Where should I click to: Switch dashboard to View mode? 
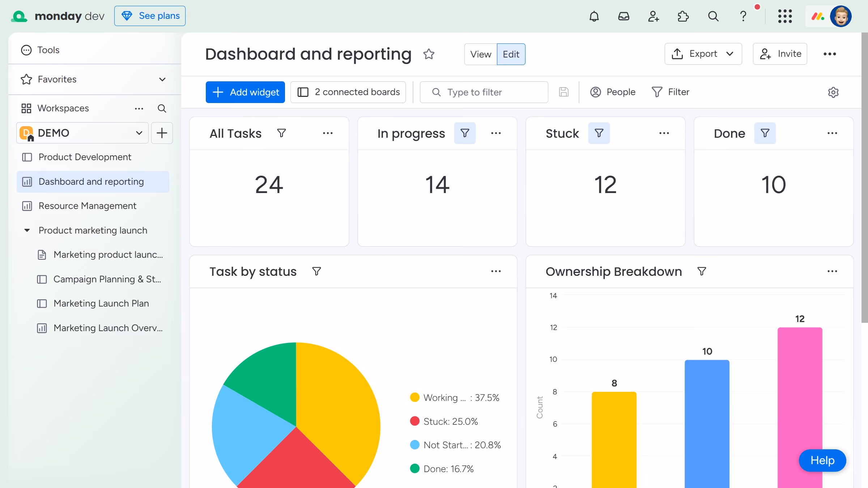point(481,54)
